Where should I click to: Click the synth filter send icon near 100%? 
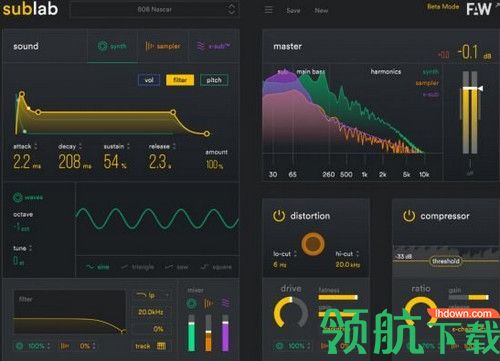(x=19, y=346)
